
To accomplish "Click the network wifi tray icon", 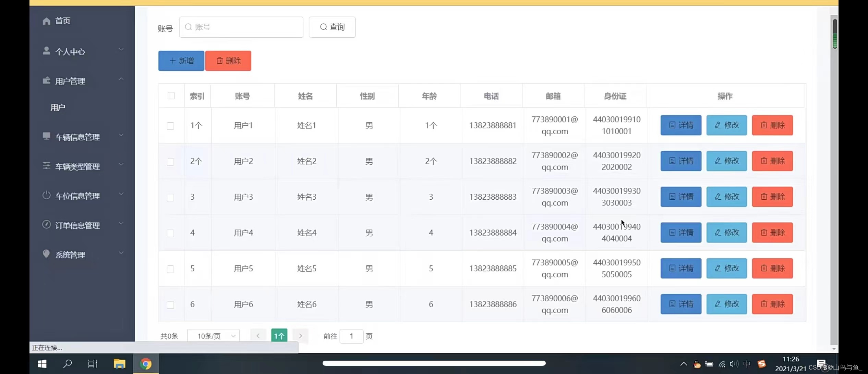I will click(x=722, y=364).
